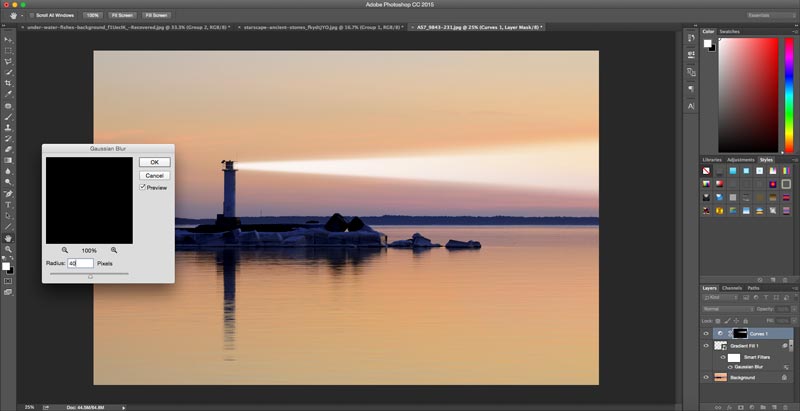Select the Hand tool in toolbar

pos(8,238)
